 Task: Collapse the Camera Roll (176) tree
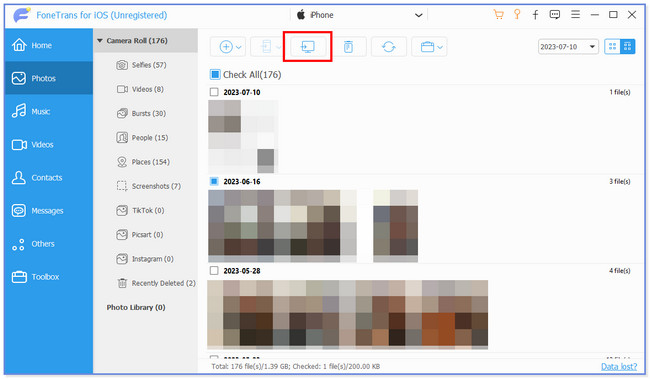(99, 41)
